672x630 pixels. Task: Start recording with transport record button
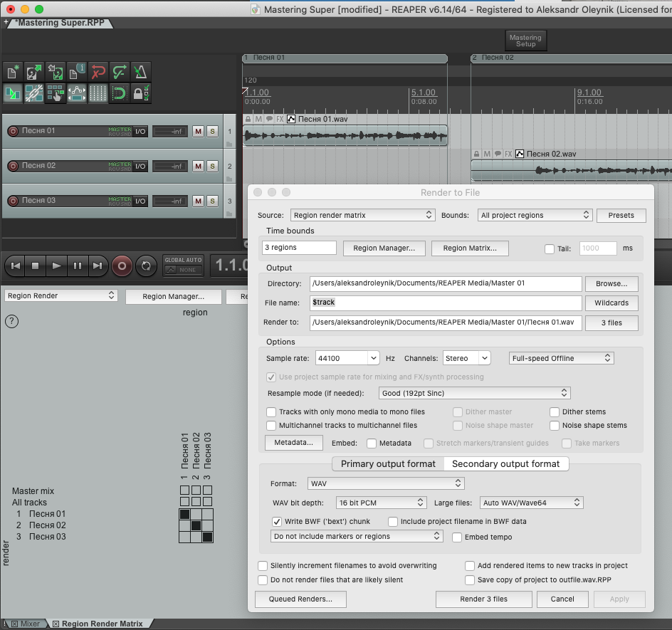[122, 266]
